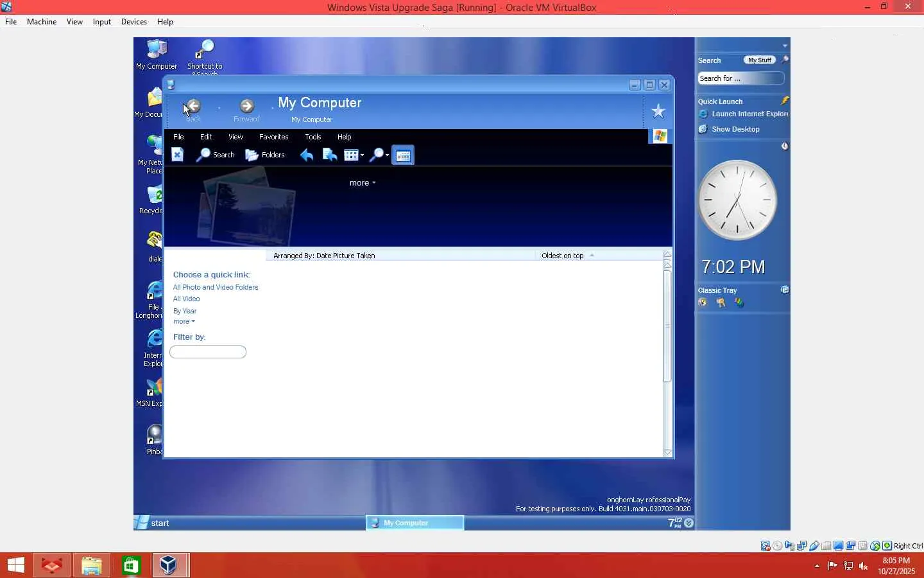Click the first Classic Tray icon
Image resolution: width=924 pixels, height=578 pixels.
pos(703,302)
